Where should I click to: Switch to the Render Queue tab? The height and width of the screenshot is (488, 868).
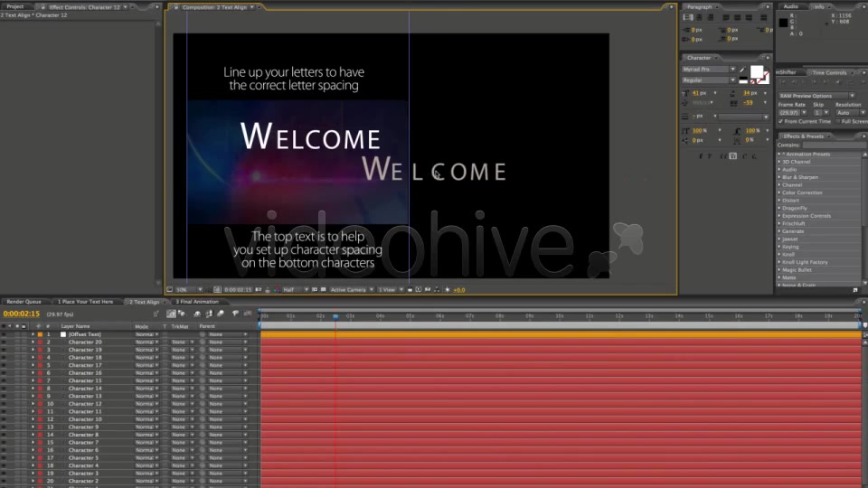[x=24, y=302]
